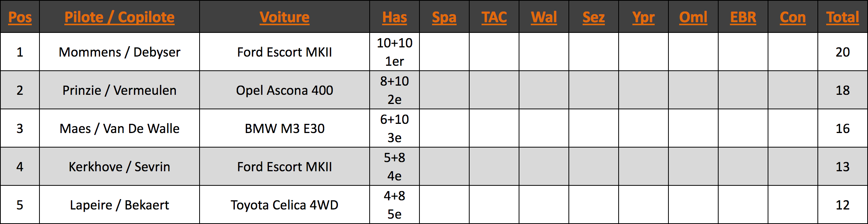Image resolution: width=868 pixels, height=224 pixels.
Task: Click the Kerkhove / Sevrin cell
Action: [120, 167]
